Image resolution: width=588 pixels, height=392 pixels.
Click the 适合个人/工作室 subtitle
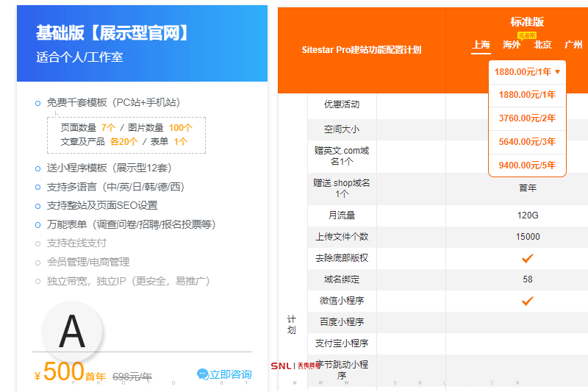pos(79,57)
